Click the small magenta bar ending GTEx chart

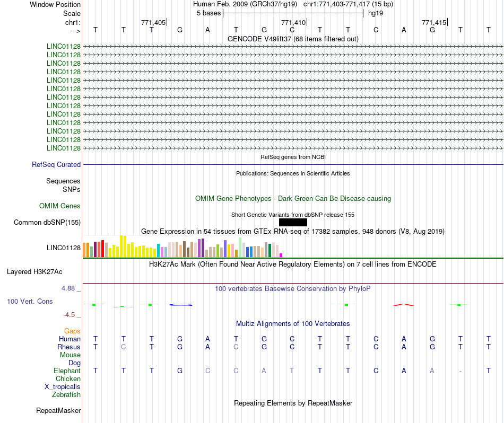click(x=281, y=255)
